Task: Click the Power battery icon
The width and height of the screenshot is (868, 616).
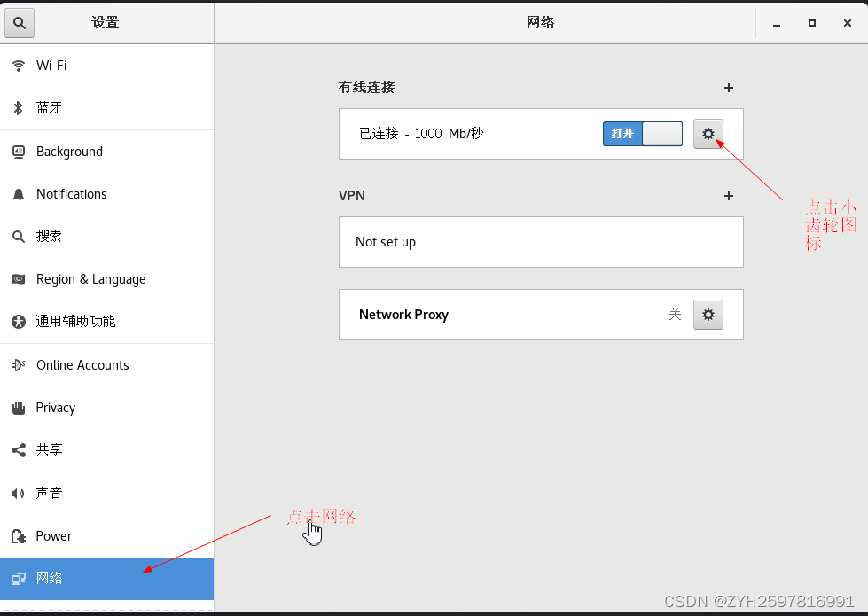Action: point(19,536)
